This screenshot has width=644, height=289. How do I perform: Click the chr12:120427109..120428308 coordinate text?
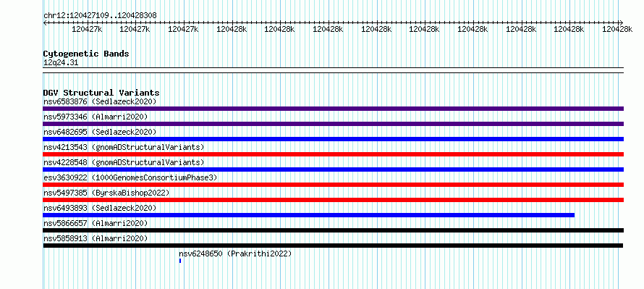(x=100, y=15)
